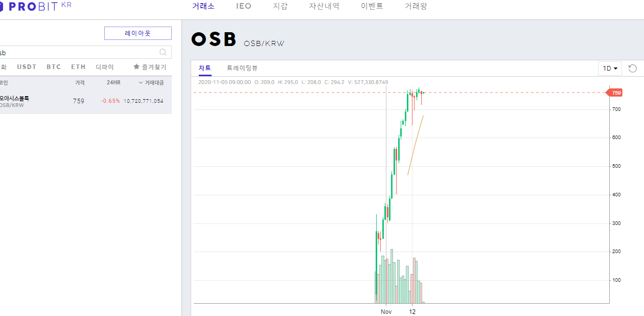This screenshot has width=644, height=316.
Task: Click the search magnifier icon
Action: click(x=163, y=52)
